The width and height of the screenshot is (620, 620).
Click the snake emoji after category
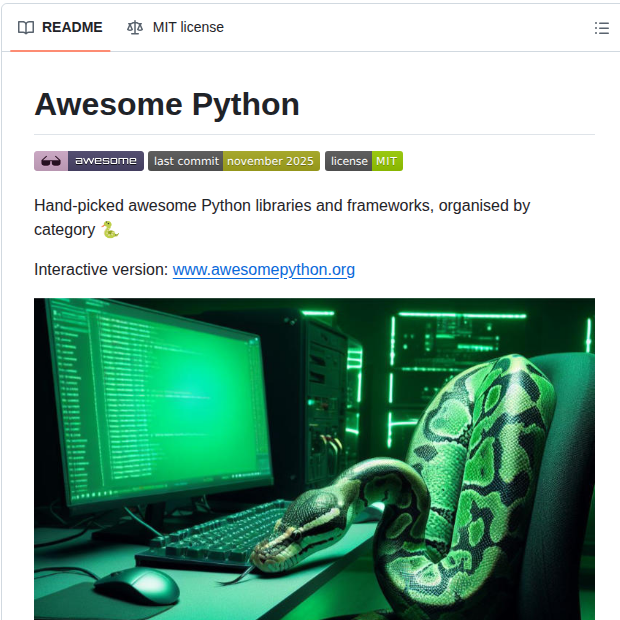110,229
